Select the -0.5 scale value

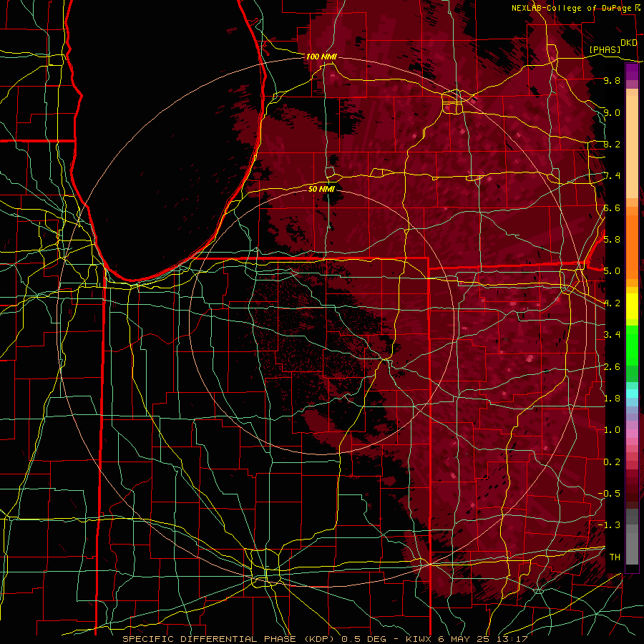pyautogui.click(x=609, y=494)
